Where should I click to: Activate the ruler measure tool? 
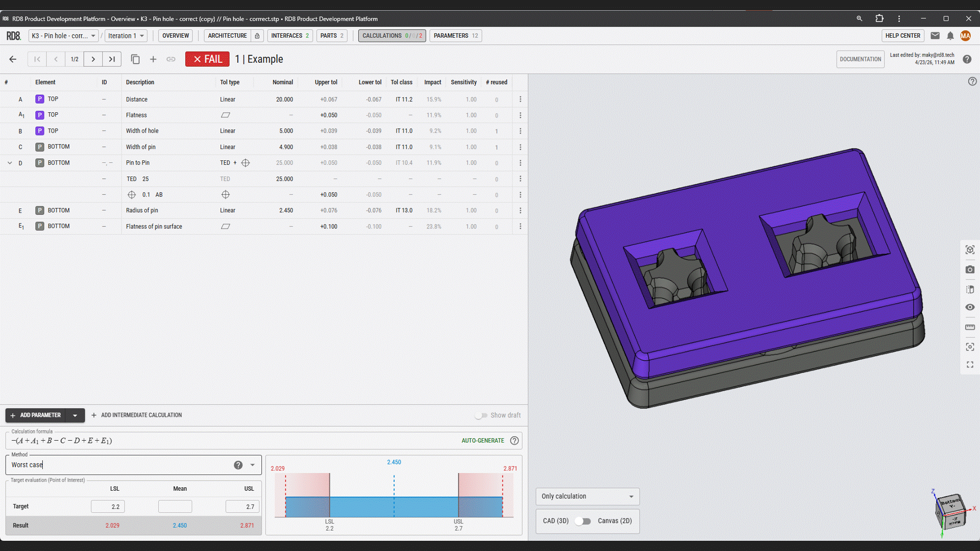[970, 327]
